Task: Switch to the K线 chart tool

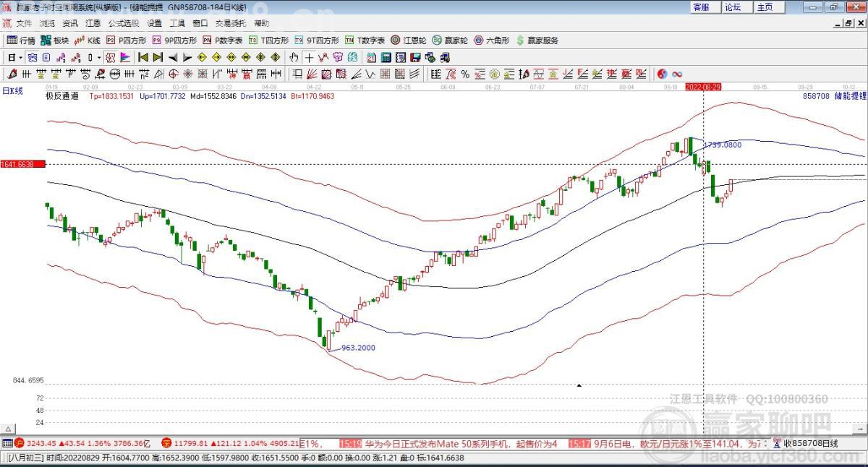Action: 87,40
